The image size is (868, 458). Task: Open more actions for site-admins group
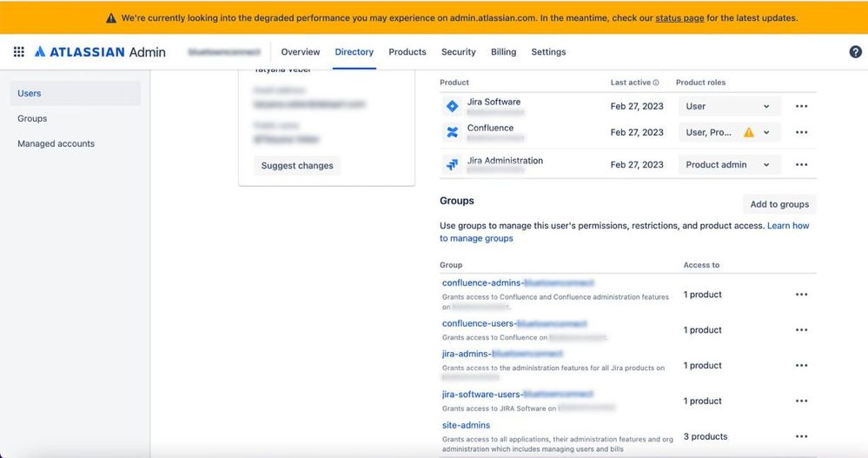801,436
